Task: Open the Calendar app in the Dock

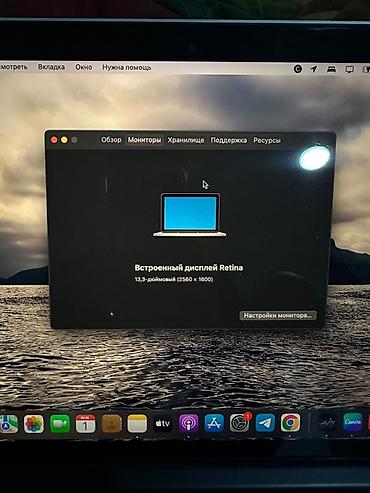Action: click(x=85, y=424)
